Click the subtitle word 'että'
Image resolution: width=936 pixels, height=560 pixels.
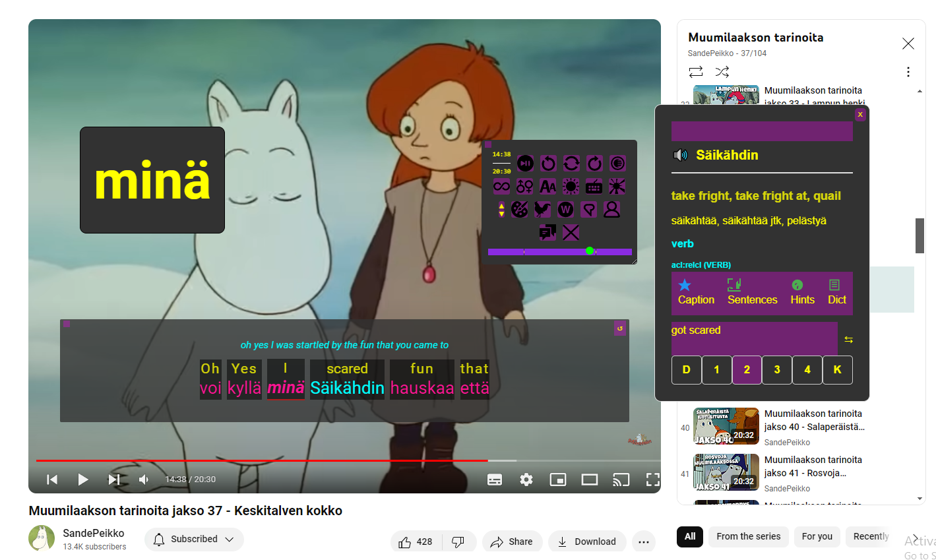click(x=475, y=388)
